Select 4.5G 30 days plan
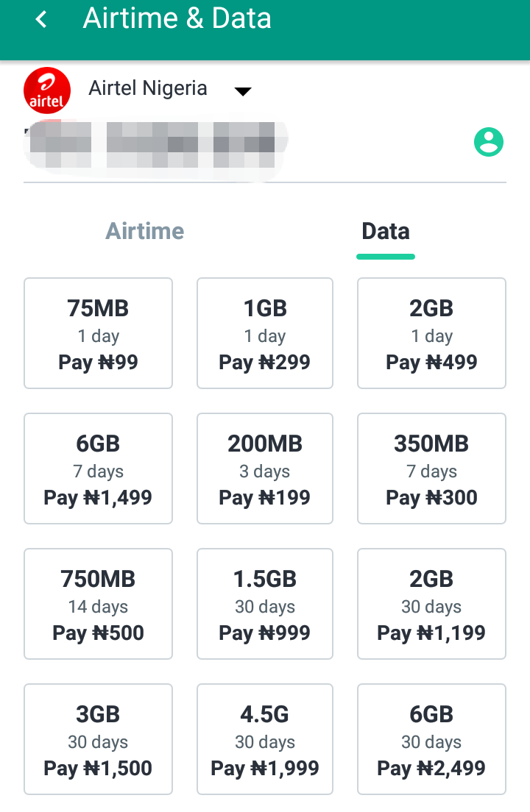Screen dimensions: 530x812 265,739
